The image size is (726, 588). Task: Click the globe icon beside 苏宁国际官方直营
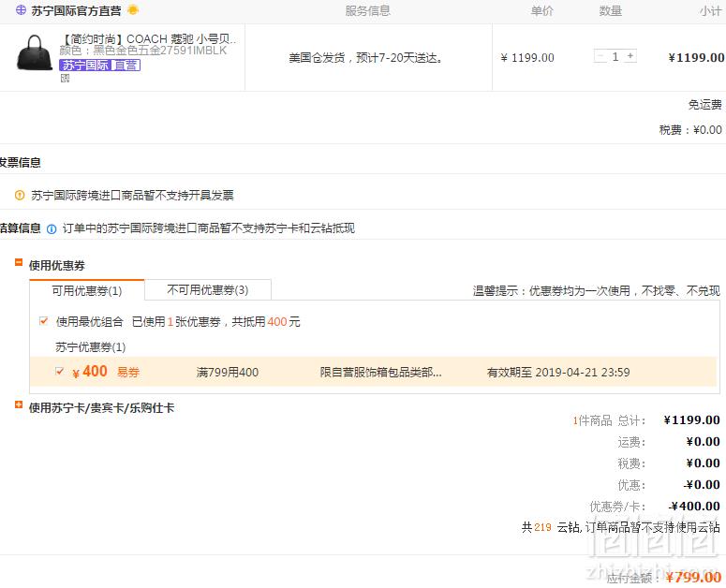coord(21,10)
